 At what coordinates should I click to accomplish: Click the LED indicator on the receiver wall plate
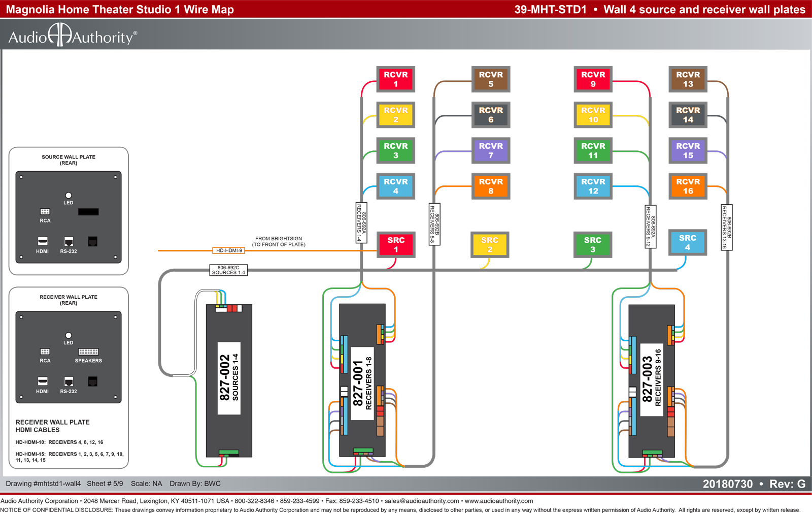[69, 335]
